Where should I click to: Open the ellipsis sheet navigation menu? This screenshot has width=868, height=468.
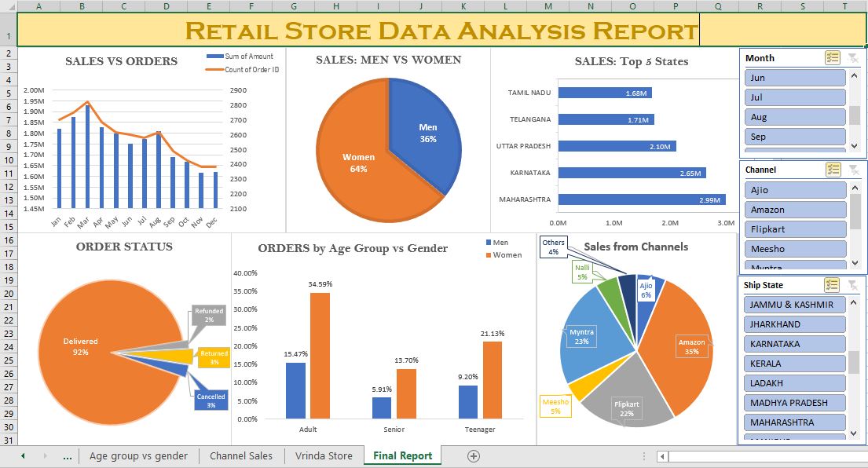point(68,455)
